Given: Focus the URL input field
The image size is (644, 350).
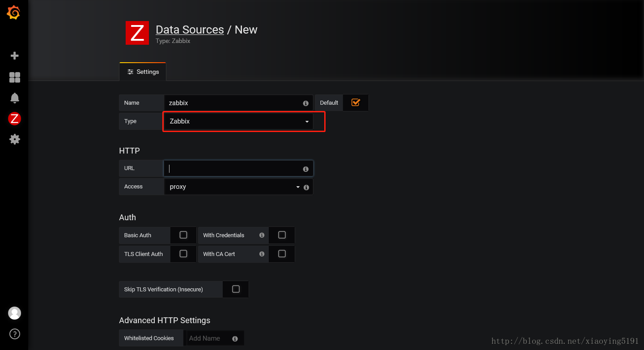Looking at the screenshot, I should pos(239,169).
